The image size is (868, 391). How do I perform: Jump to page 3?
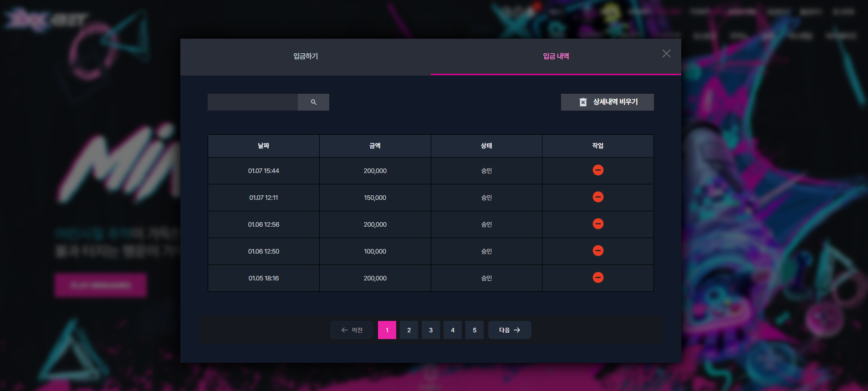(431, 330)
